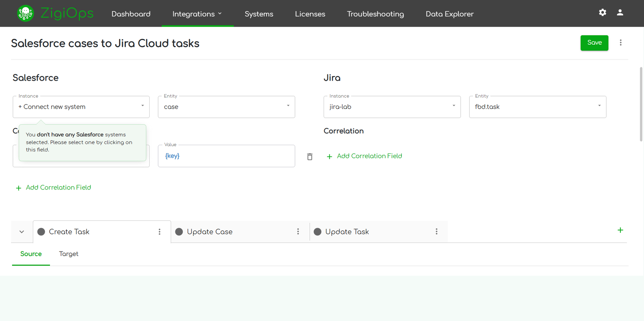Screen dimensions: 644x321
Task: Click the page vertical scrollbar
Action: [641, 104]
